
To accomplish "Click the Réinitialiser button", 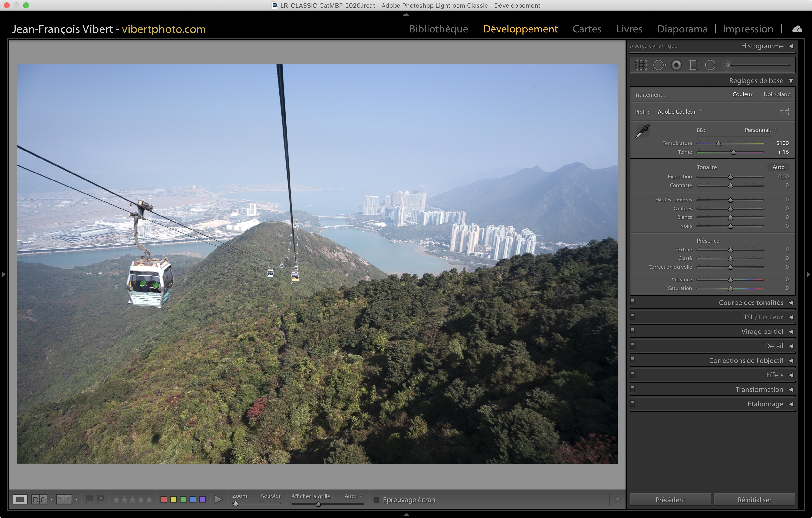I will pyautogui.click(x=754, y=499).
